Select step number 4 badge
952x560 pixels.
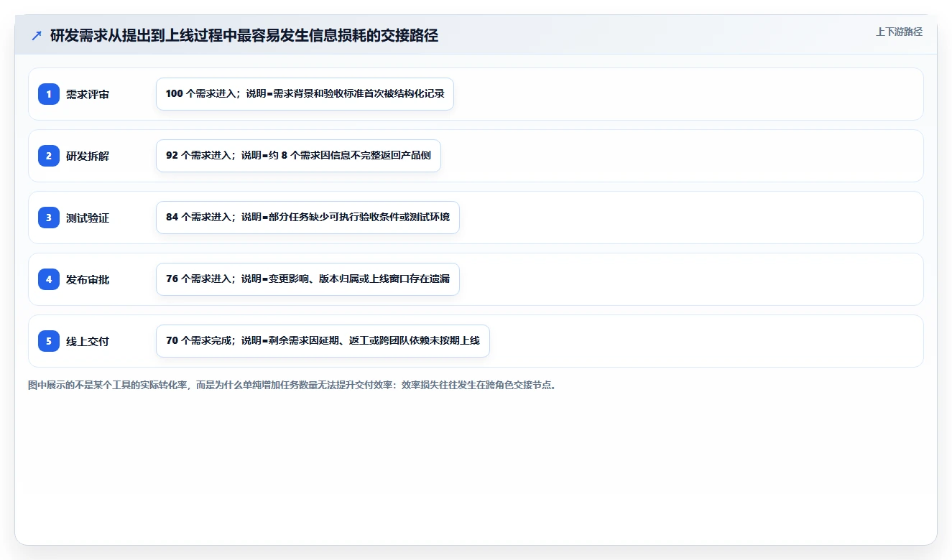[x=49, y=279]
